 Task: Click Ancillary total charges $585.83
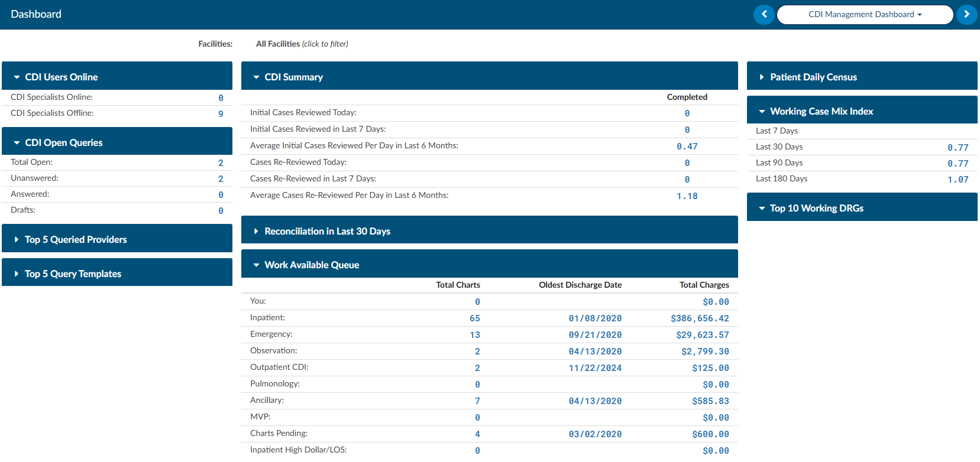[x=710, y=401]
